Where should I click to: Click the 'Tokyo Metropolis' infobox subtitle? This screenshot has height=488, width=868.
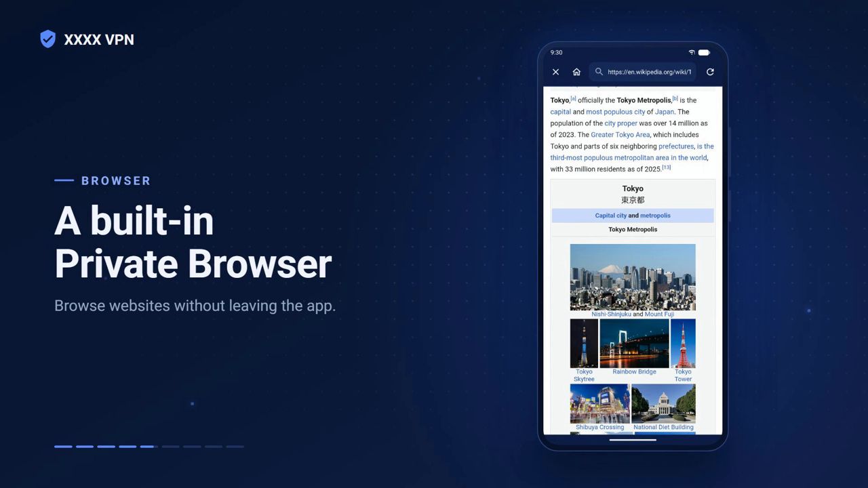click(633, 230)
